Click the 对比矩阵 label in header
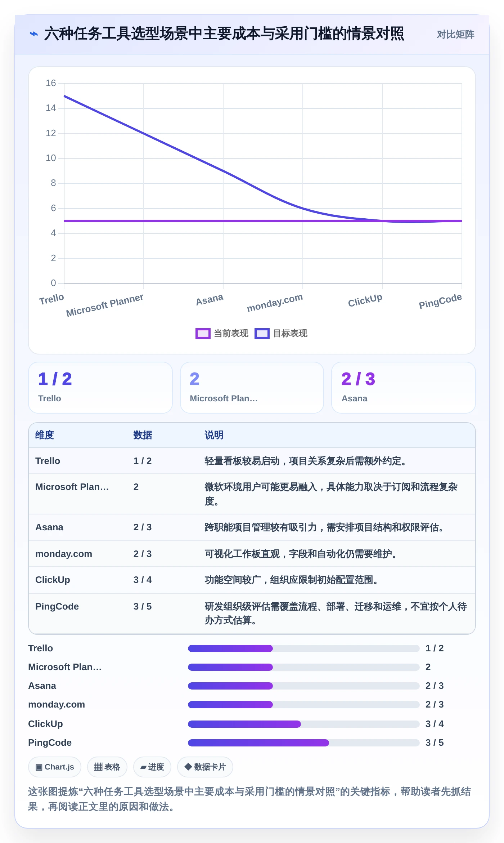Screen dimensions: 504x843 455,35
